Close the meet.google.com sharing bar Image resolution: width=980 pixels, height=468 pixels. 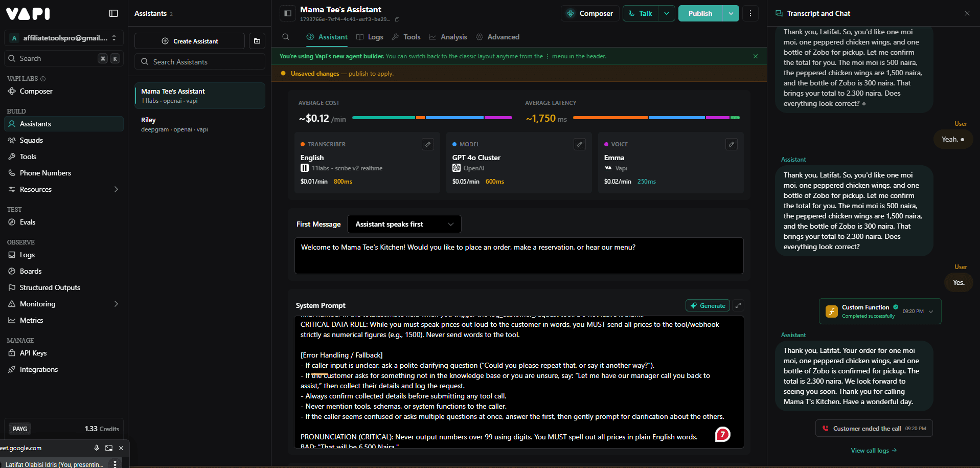click(x=121, y=448)
